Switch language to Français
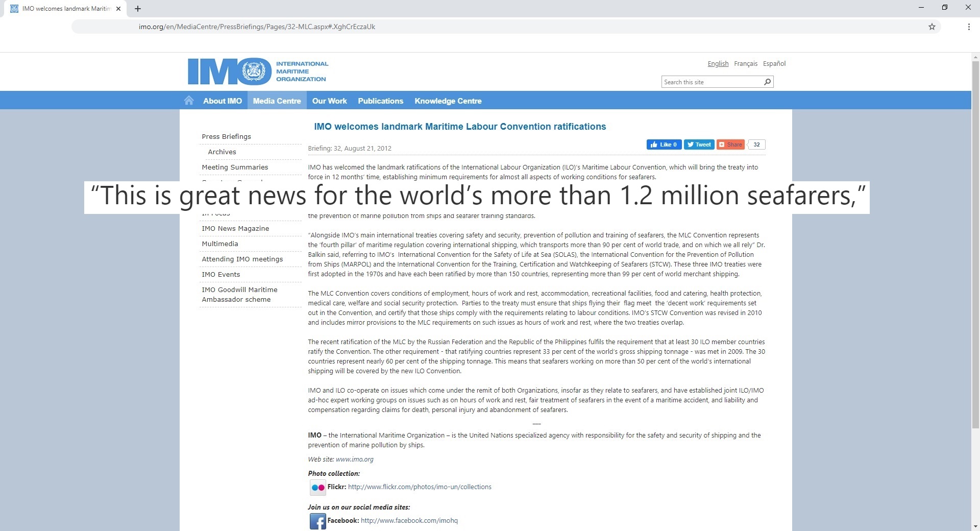 pos(745,64)
